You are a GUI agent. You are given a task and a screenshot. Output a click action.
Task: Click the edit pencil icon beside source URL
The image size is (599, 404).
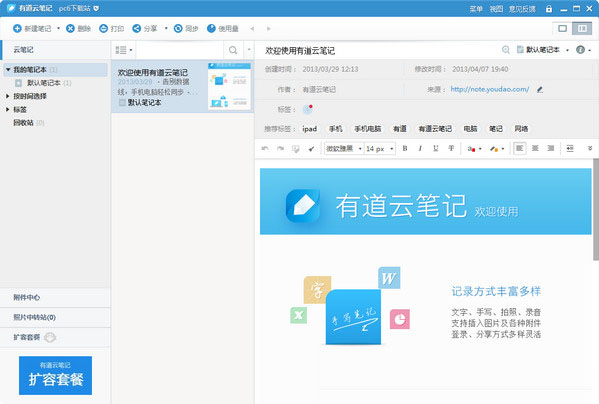click(540, 90)
